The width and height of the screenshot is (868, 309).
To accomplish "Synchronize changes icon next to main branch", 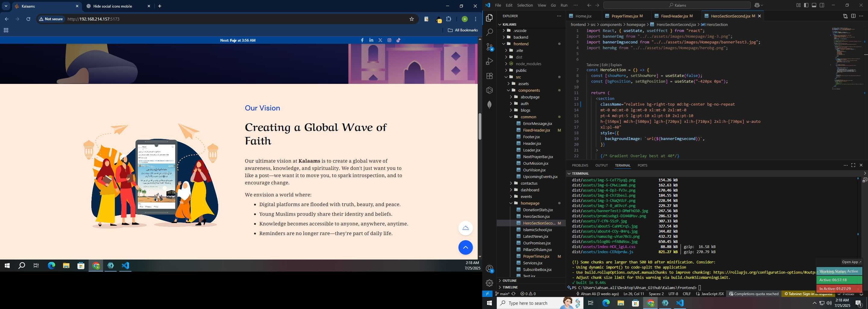I will click(514, 294).
